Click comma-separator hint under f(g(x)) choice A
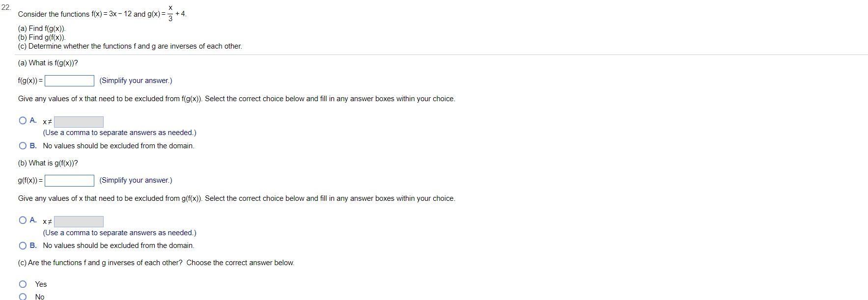Viewport: 868px width, 300px height. click(x=119, y=133)
